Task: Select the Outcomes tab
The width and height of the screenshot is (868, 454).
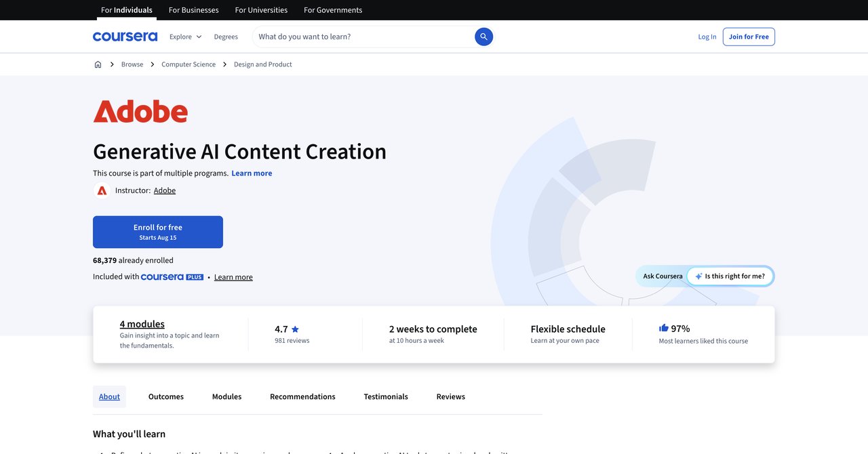Action: pyautogui.click(x=166, y=396)
